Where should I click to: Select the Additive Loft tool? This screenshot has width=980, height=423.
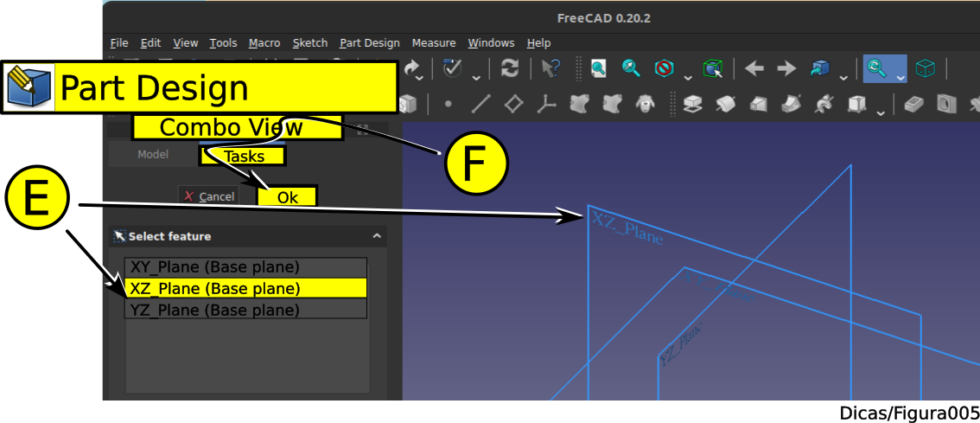[758, 104]
